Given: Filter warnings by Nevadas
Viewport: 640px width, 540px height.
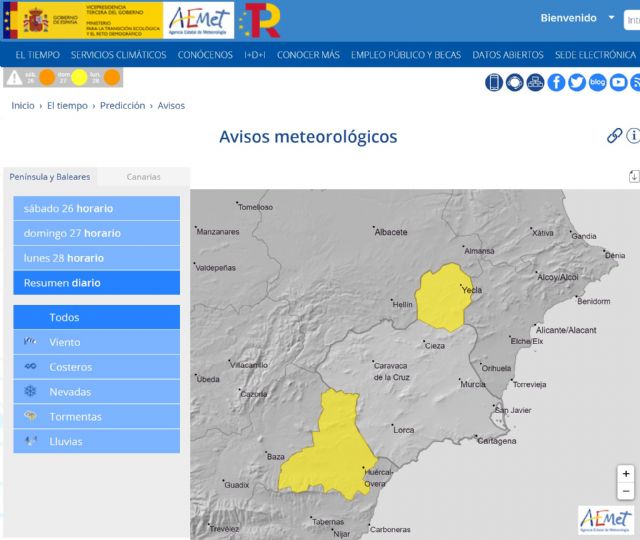Looking at the screenshot, I should pos(96,392).
